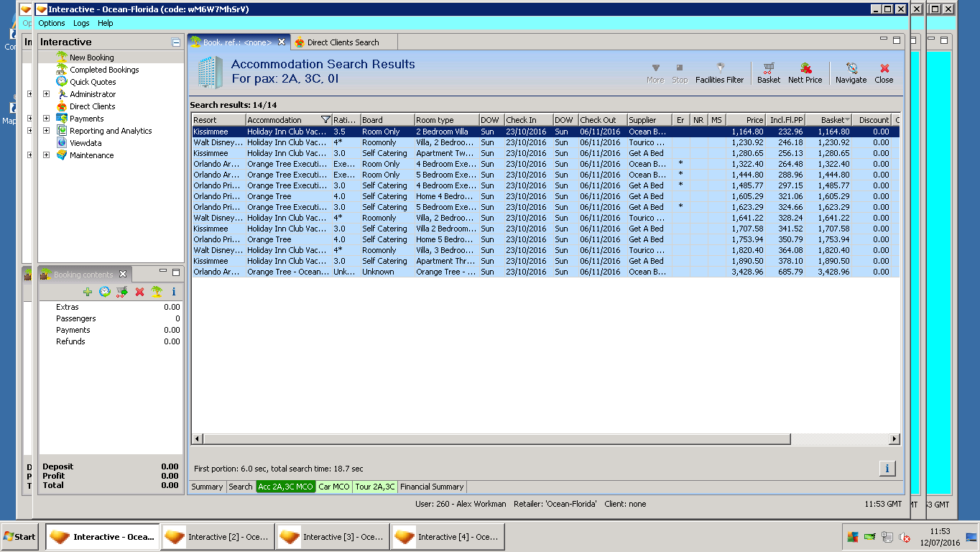This screenshot has width=980, height=552.
Task: Click the basket arrow icon in Booking contents
Action: [122, 292]
